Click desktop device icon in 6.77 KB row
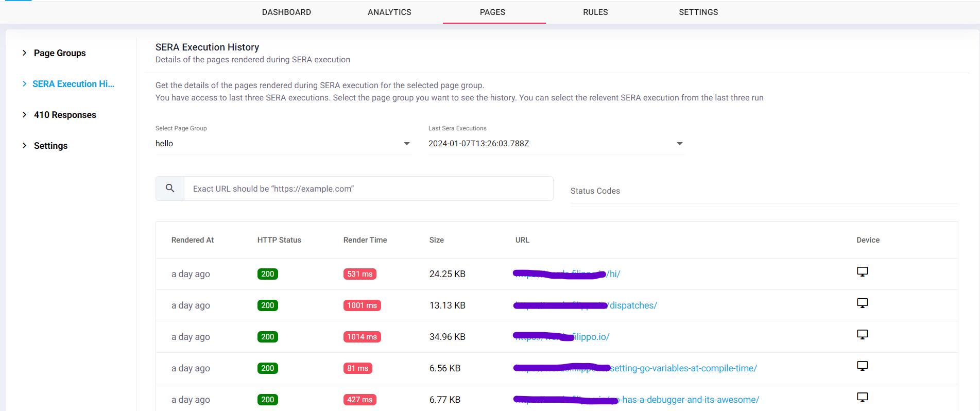This screenshot has width=980, height=411. point(862,397)
